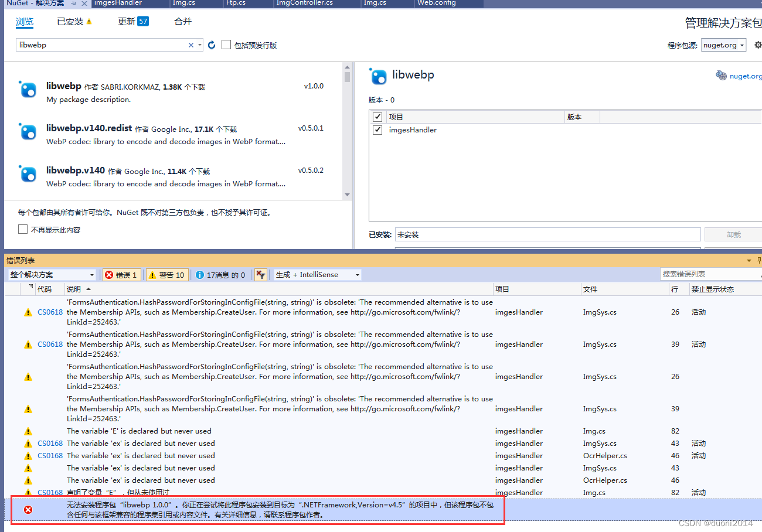Switch to the 合并 tab

(183, 22)
